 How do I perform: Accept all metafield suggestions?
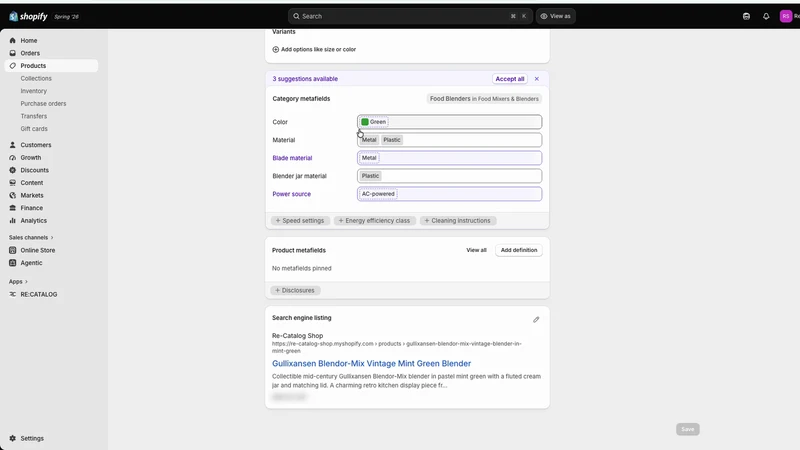click(510, 79)
